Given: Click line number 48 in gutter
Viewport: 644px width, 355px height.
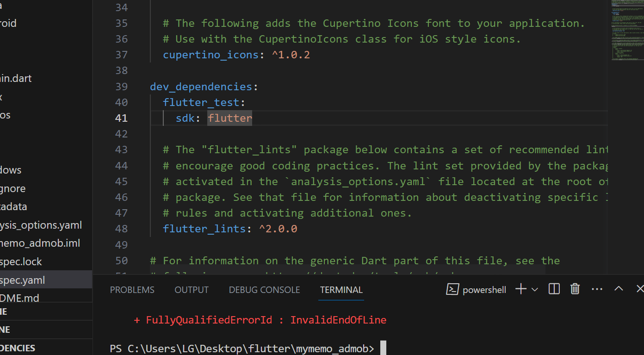Looking at the screenshot, I should pyautogui.click(x=121, y=229).
